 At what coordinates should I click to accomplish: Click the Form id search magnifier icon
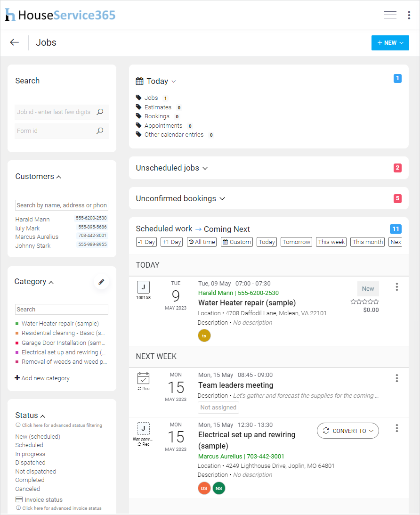click(100, 131)
